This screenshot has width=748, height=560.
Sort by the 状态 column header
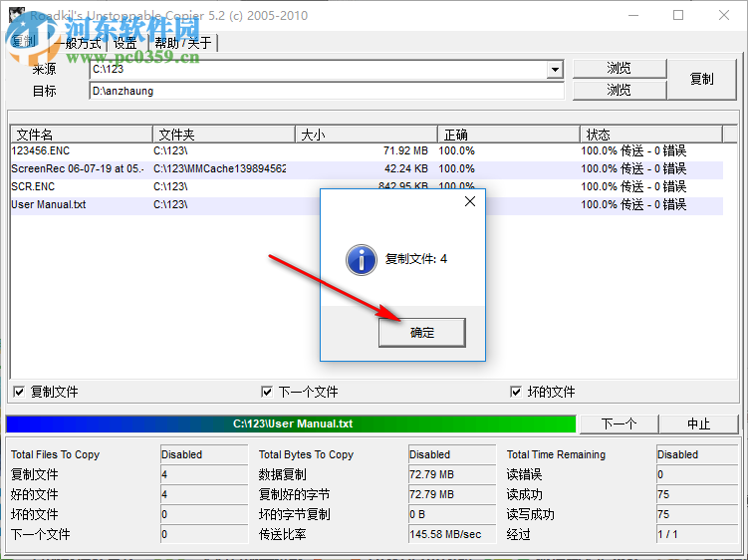click(x=651, y=135)
